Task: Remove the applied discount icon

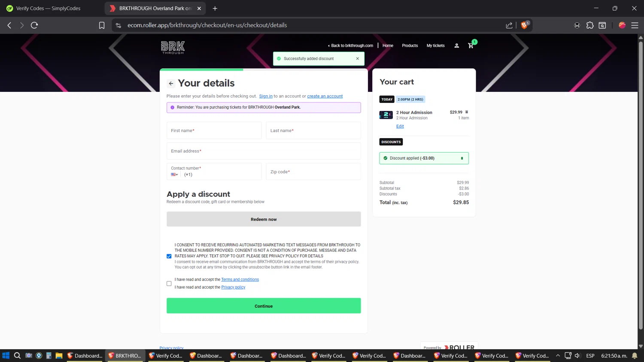Action: [x=462, y=158]
